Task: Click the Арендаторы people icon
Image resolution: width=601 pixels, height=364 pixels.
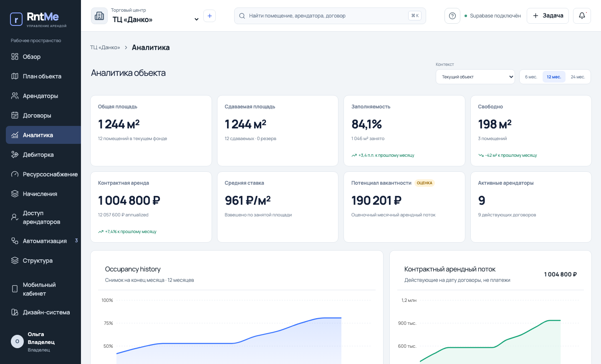Action: 15,96
